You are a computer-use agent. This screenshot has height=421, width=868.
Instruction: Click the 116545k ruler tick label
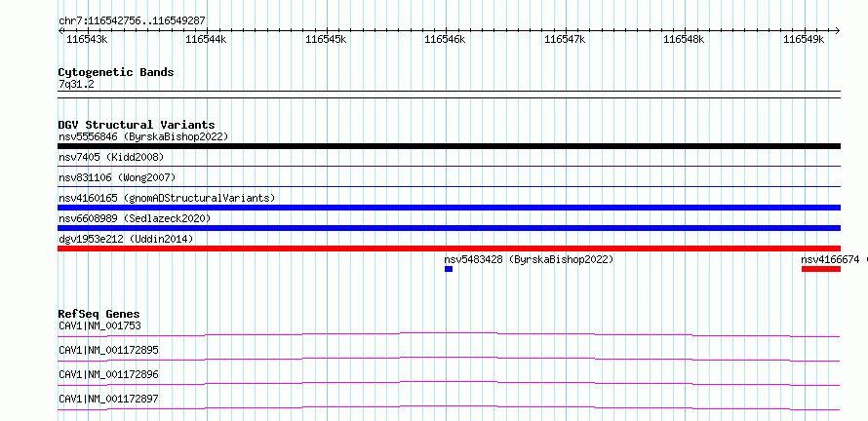[326, 39]
